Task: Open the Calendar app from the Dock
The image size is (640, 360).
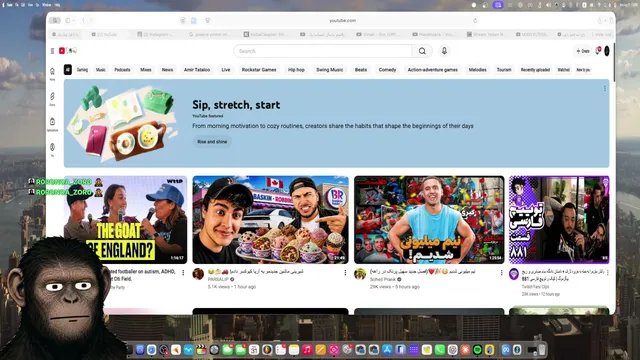Action: point(253,350)
